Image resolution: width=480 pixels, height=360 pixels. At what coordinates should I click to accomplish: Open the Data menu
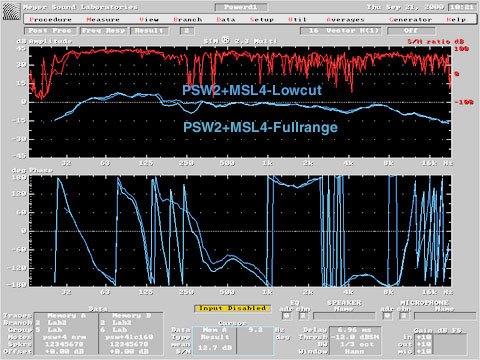pyautogui.click(x=226, y=20)
